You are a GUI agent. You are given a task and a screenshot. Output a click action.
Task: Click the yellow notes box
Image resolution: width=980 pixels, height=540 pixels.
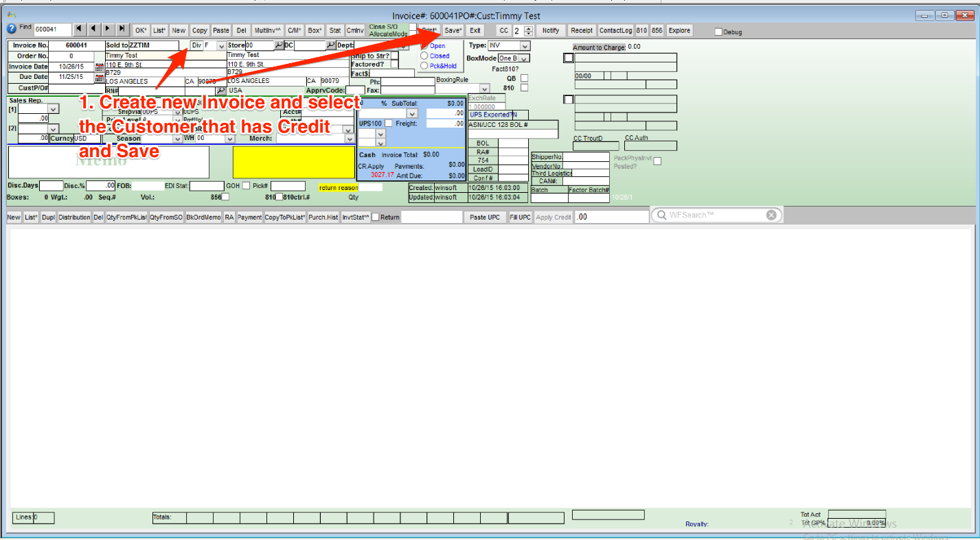(x=294, y=162)
